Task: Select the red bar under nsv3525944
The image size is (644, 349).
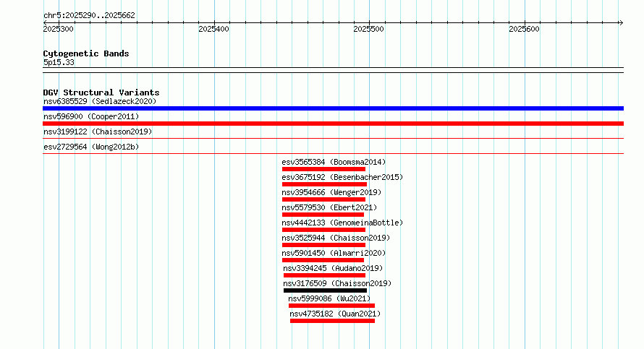Action: click(323, 245)
